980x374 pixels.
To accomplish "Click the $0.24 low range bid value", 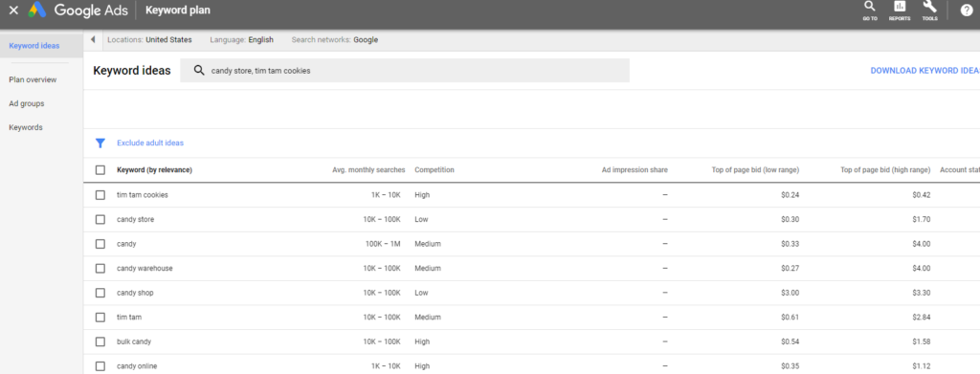I will tap(790, 195).
